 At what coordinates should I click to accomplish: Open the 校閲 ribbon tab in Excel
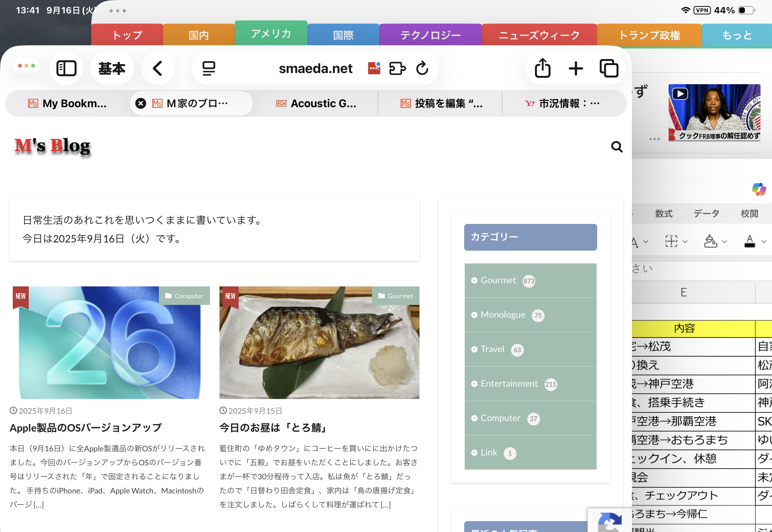pos(749,214)
